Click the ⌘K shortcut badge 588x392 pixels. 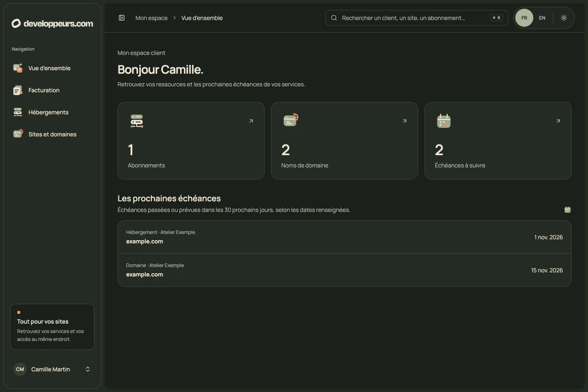[x=497, y=18]
